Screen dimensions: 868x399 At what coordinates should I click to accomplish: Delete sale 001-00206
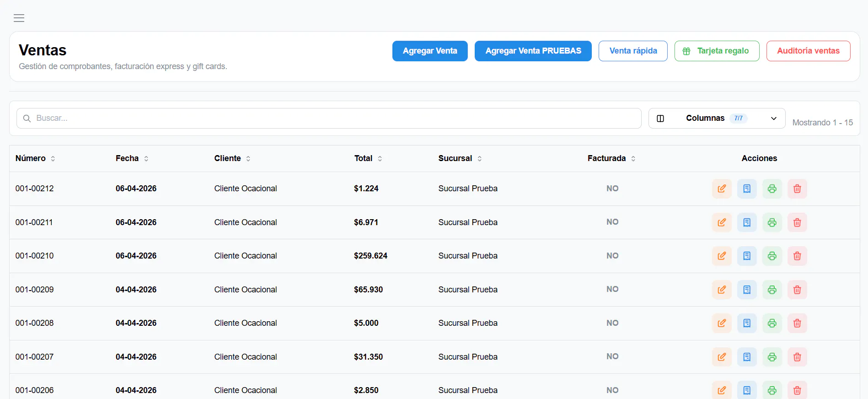[797, 390]
